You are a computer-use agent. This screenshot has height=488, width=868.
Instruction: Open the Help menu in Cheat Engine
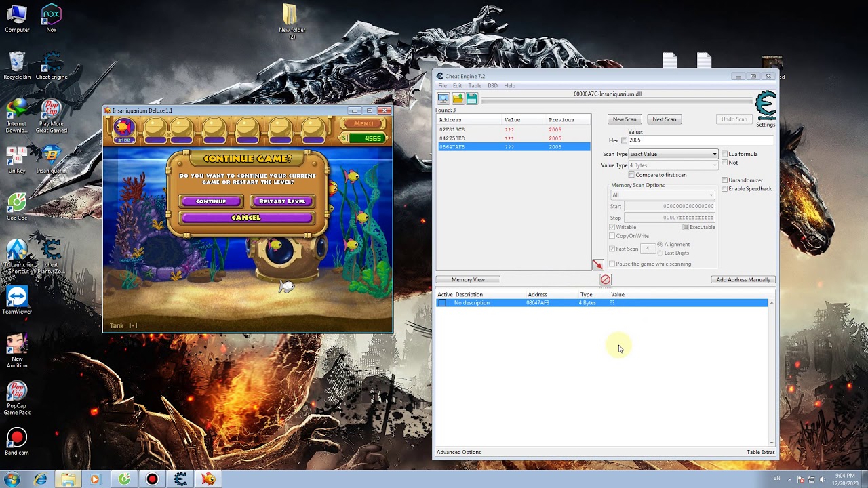(x=509, y=86)
